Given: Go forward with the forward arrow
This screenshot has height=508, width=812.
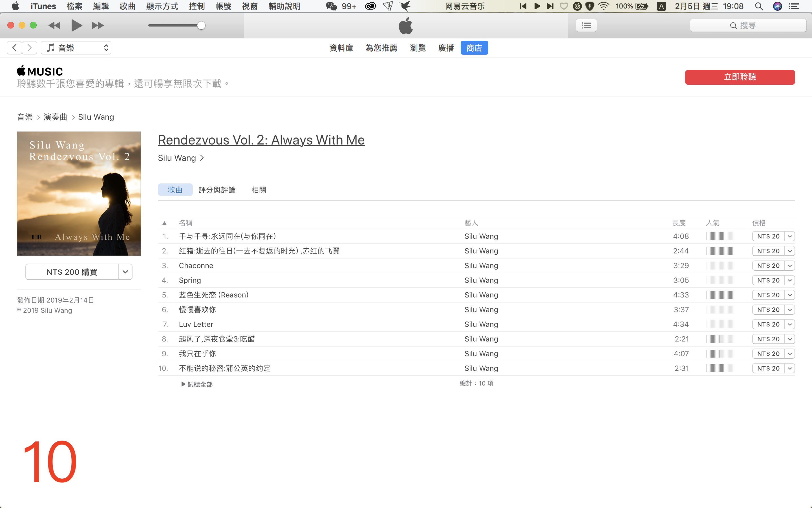Looking at the screenshot, I should pyautogui.click(x=30, y=48).
